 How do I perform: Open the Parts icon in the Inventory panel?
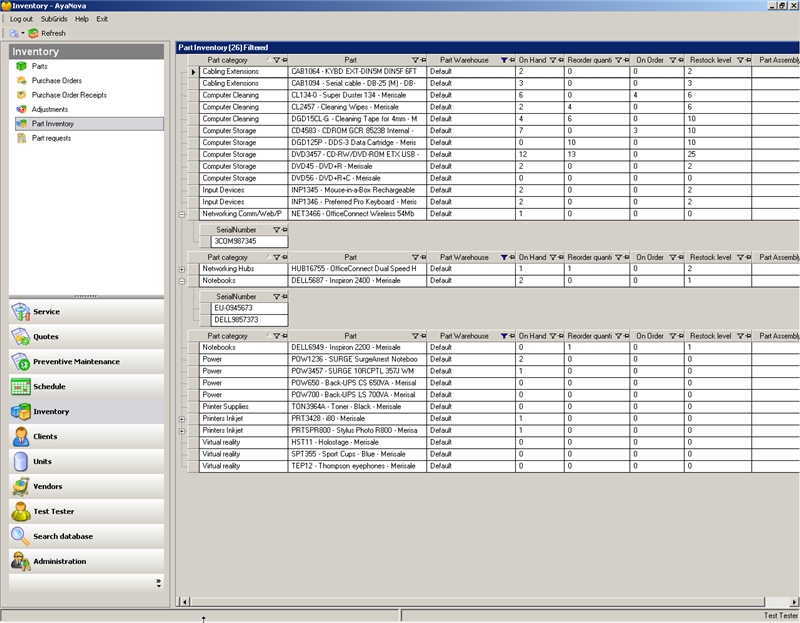pos(21,66)
